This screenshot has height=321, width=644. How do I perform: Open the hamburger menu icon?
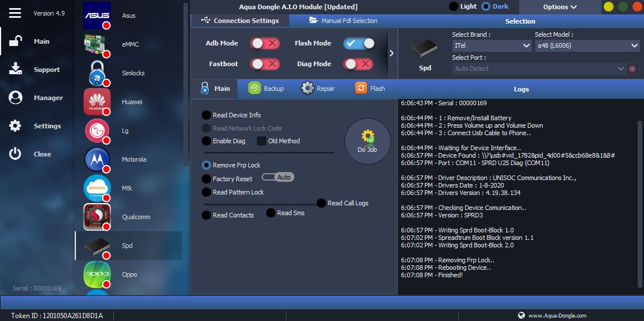point(15,13)
